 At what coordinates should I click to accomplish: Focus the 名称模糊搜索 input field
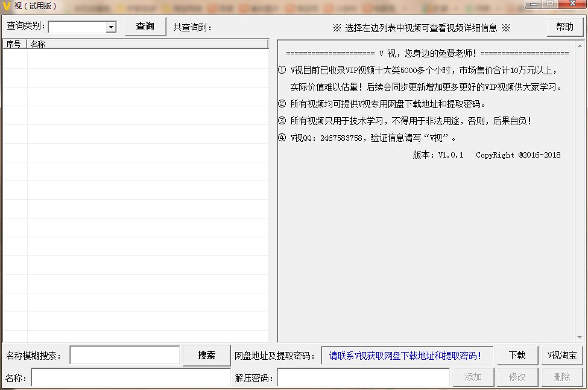tap(125, 355)
